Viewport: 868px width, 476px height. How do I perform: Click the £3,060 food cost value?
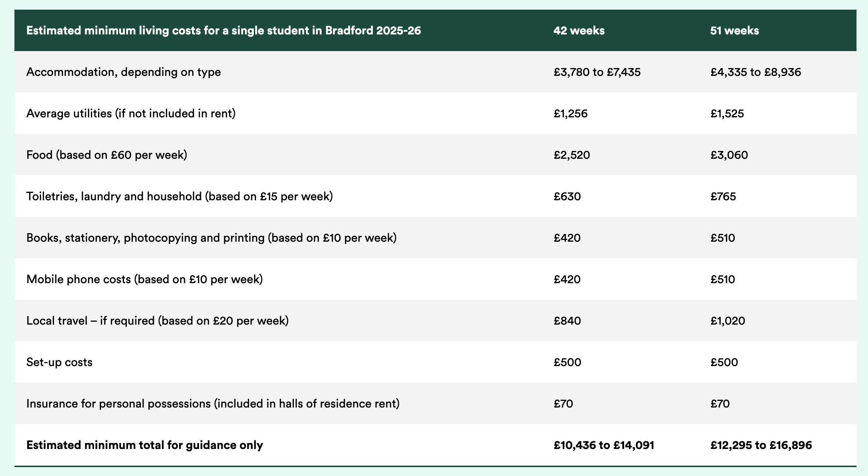[x=729, y=155]
